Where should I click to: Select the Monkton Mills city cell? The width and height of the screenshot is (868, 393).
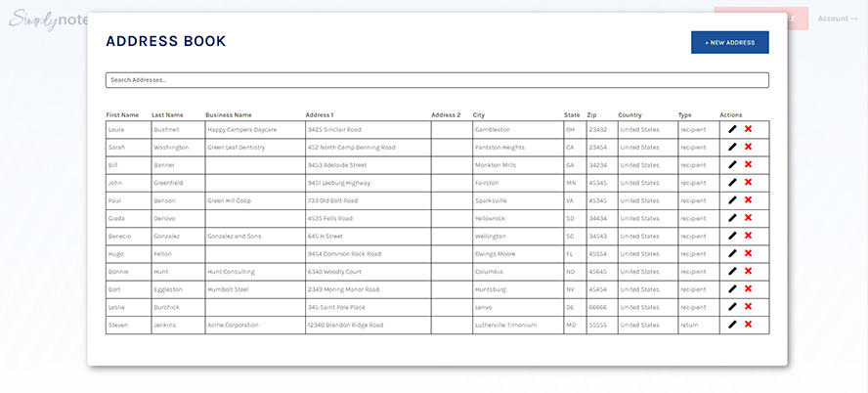pyautogui.click(x=518, y=165)
